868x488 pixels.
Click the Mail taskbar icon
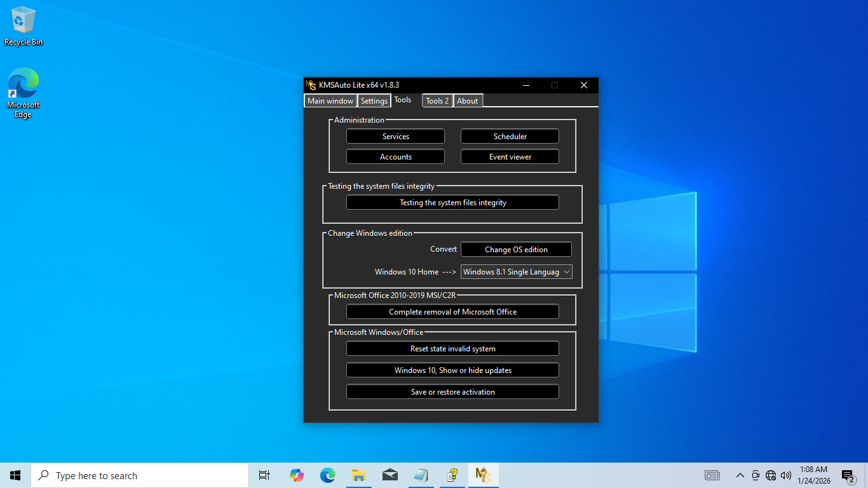click(x=390, y=475)
